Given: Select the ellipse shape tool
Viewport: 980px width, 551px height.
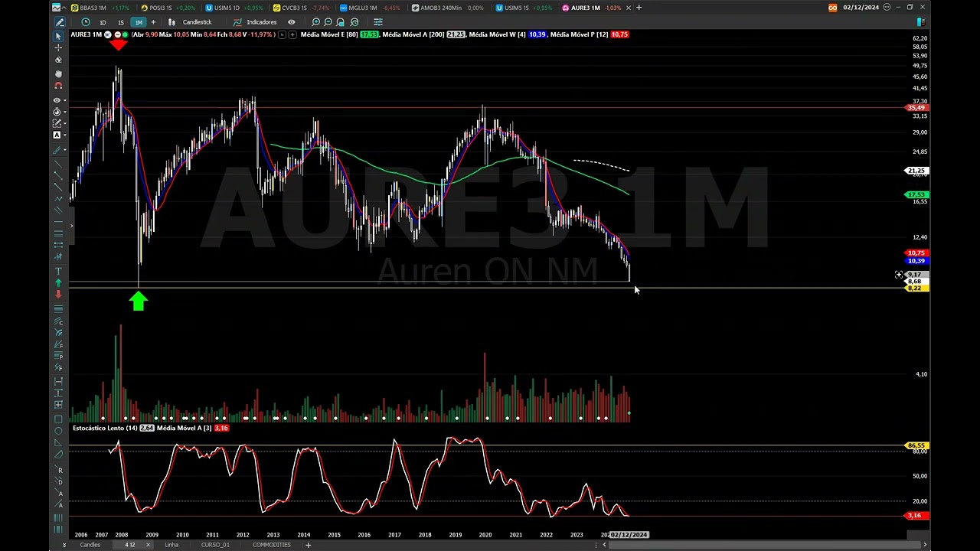Looking at the screenshot, I should tap(58, 431).
